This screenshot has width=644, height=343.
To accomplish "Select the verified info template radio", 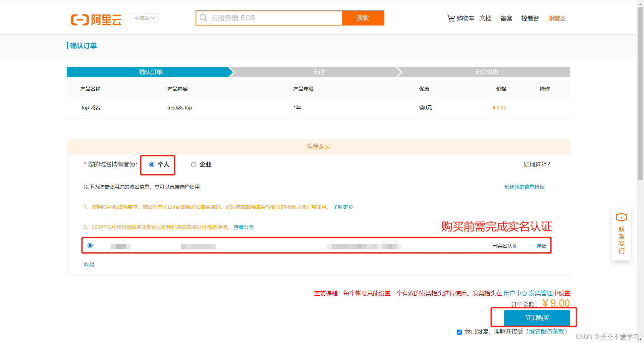I will pyautogui.click(x=90, y=246).
